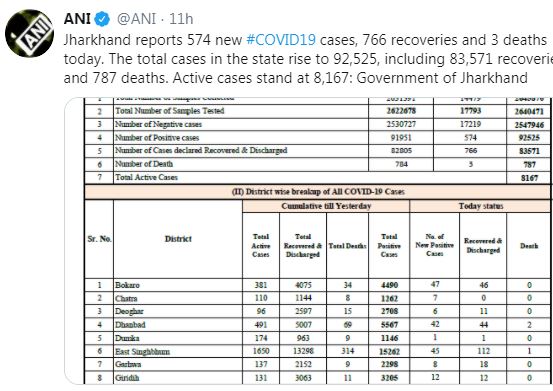Click the East Singhbhum row in image
The image size is (553, 391).
click(317, 351)
